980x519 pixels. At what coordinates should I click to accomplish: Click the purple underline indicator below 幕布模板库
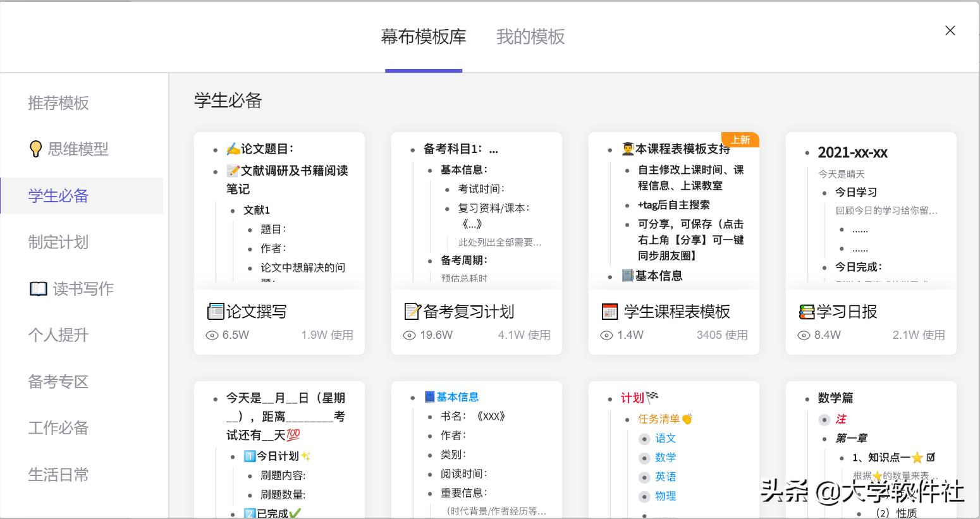pyautogui.click(x=423, y=70)
